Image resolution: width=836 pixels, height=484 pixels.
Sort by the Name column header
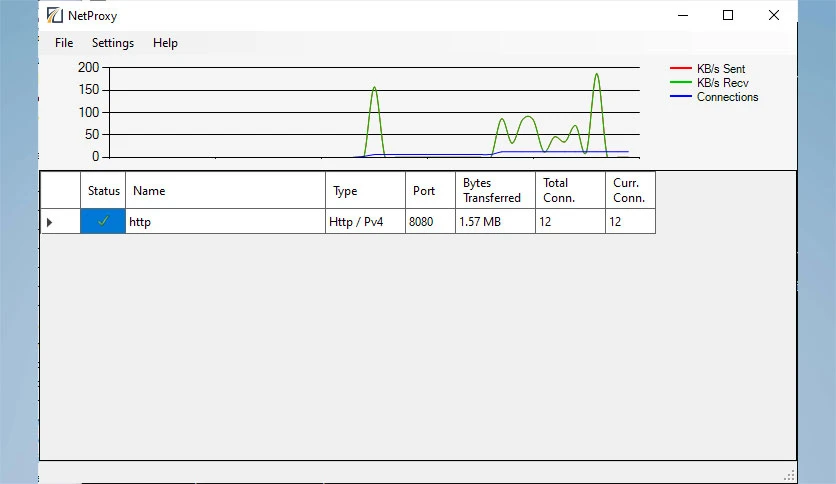pyautogui.click(x=225, y=190)
